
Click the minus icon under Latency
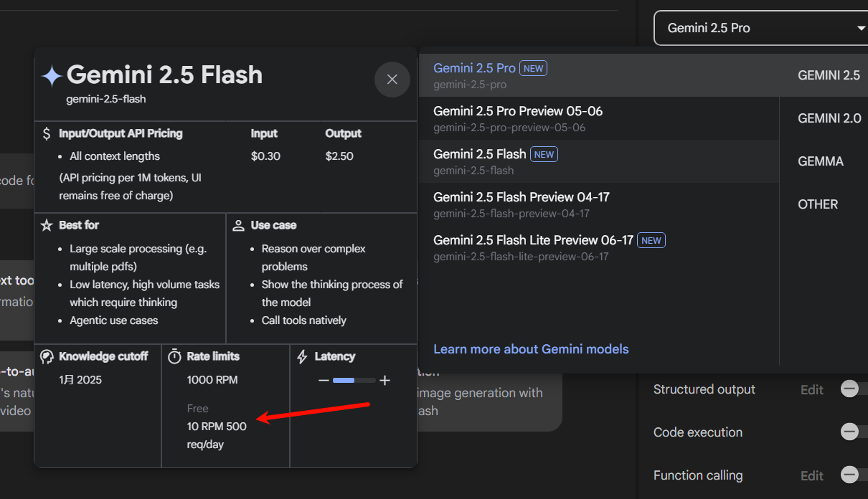324,381
